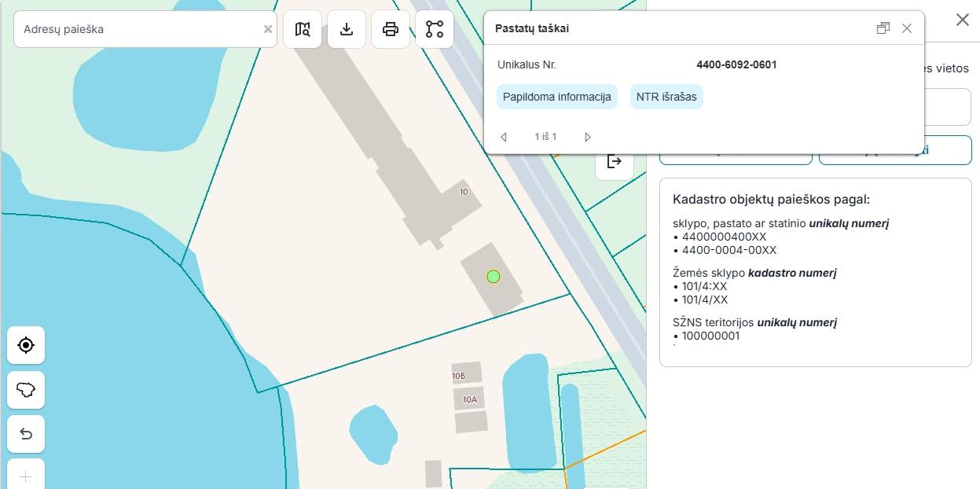Click the '1 iš 1' page indicator
Image resolution: width=980 pixels, height=489 pixels.
(x=545, y=137)
